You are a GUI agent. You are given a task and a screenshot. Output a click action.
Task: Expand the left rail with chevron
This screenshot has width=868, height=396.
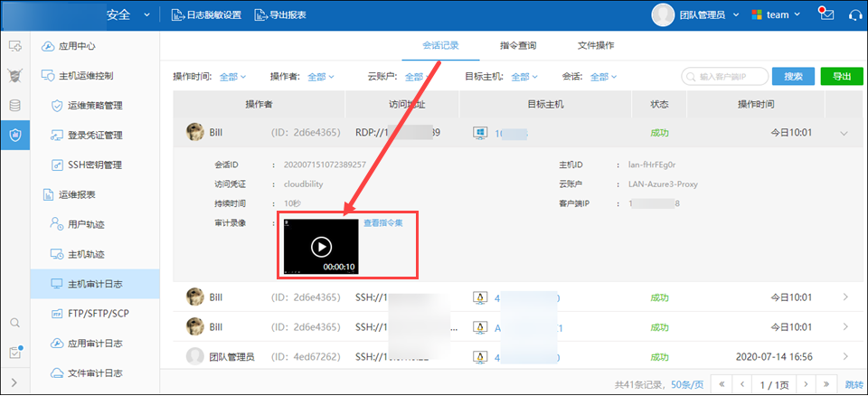[x=14, y=382]
